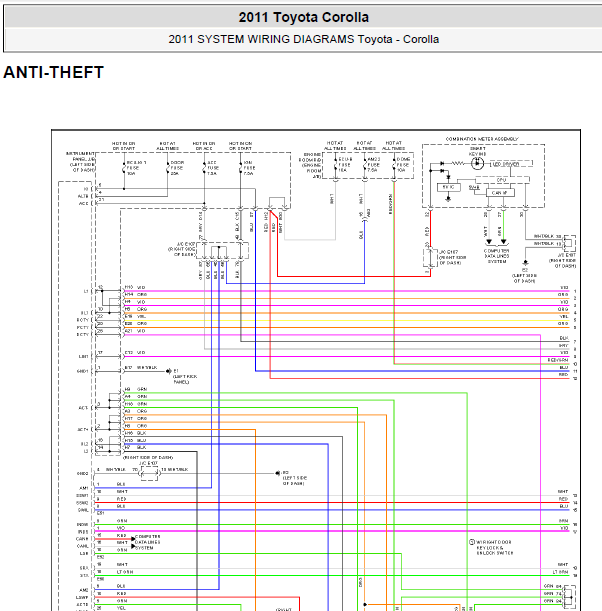Click the 'CAN I/F' block in meter assembly
The image size is (602, 611).
pyautogui.click(x=500, y=193)
